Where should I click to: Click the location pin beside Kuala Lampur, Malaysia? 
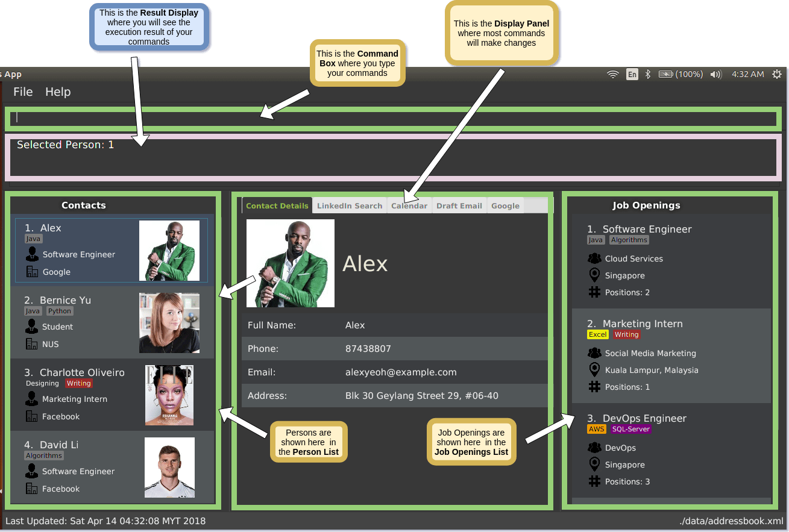click(x=594, y=370)
